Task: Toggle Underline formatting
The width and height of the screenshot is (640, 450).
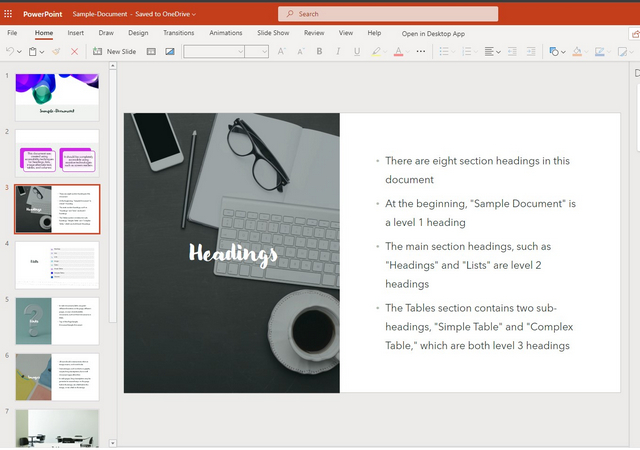Action: pyautogui.click(x=357, y=51)
